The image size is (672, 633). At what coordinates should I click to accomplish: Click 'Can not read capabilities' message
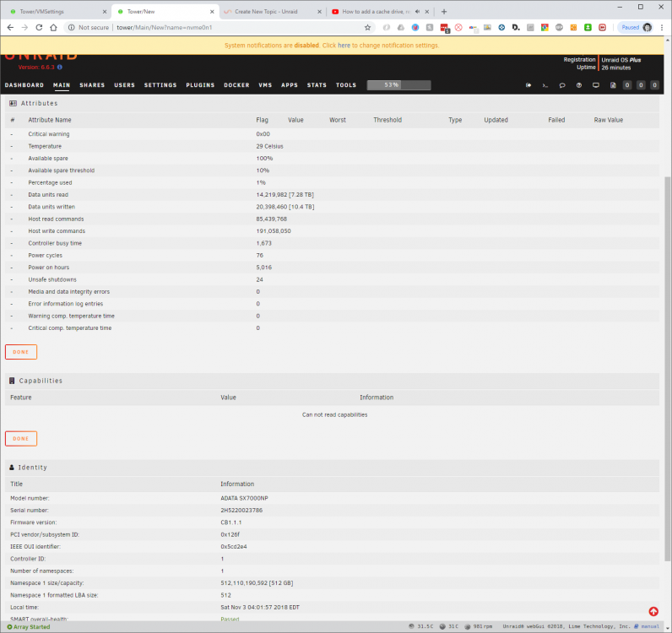click(334, 415)
